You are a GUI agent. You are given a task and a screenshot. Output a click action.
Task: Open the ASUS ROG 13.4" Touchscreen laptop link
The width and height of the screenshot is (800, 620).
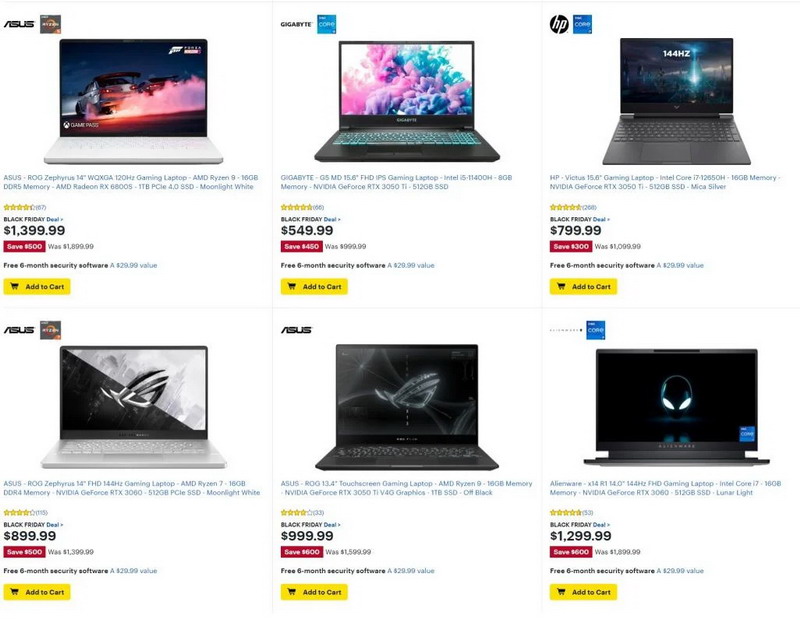click(406, 488)
